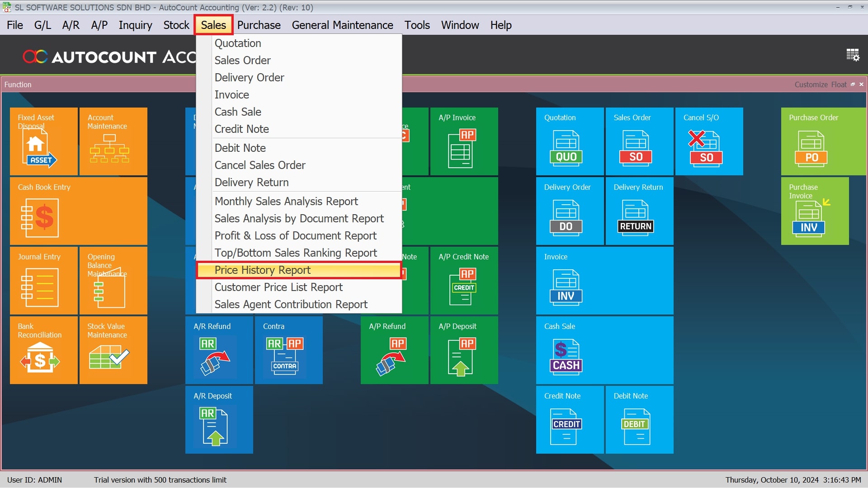Open the A/P Credit Note tile
This screenshot has height=488, width=868.
tap(464, 281)
